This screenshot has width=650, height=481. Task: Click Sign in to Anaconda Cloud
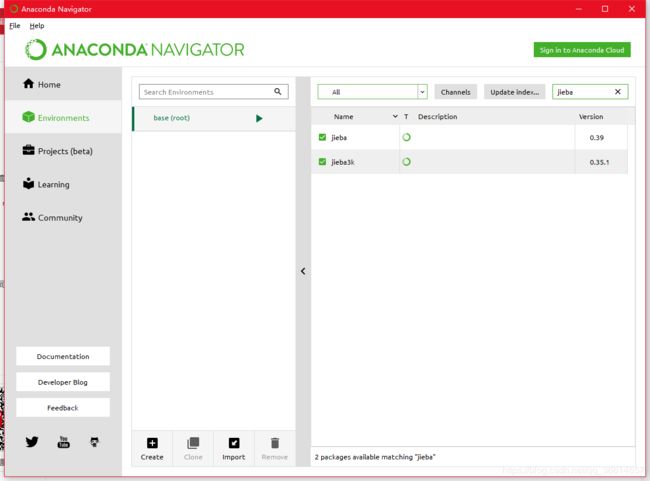(x=582, y=50)
